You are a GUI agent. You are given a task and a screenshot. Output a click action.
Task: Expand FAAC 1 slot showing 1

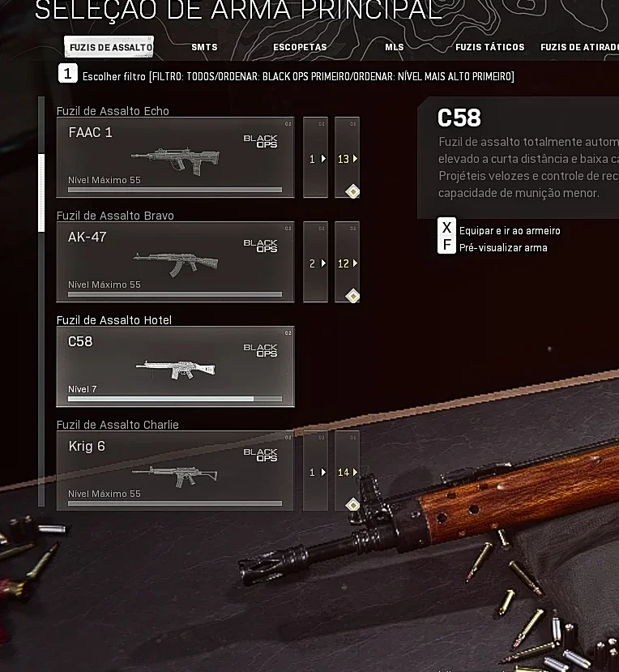coord(316,157)
